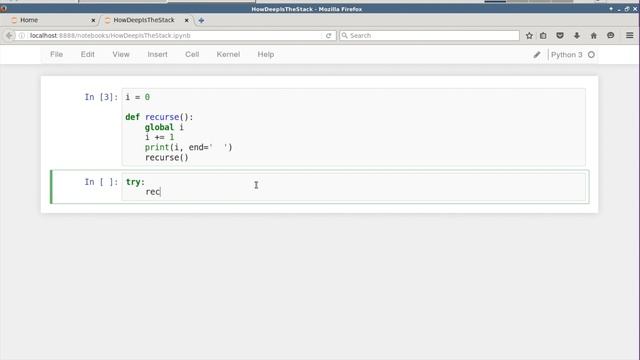Image resolution: width=640 pixels, height=360 pixels.
Task: Click the empty 'In [ ]:' prompt
Action: coord(101,182)
